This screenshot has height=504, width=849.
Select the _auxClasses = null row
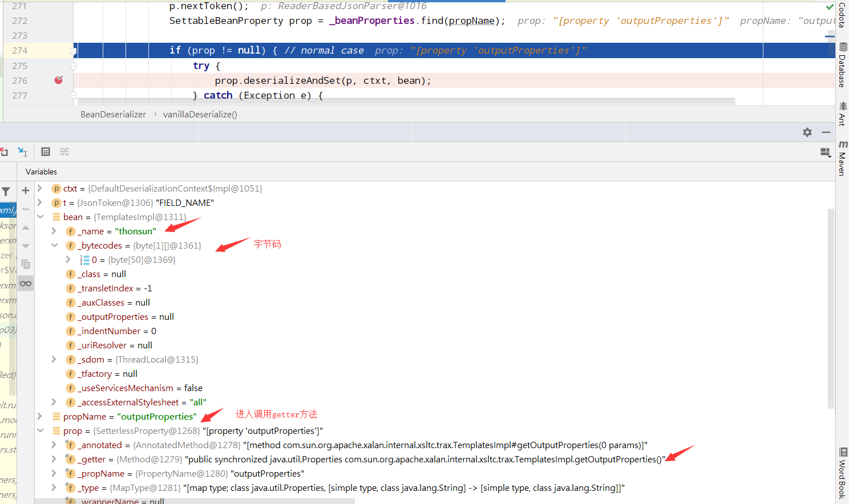(431, 302)
